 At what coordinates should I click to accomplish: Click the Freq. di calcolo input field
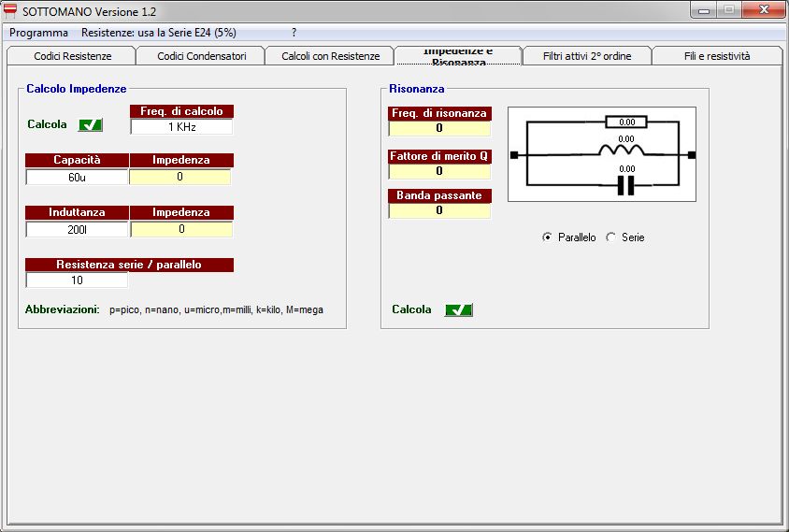point(181,127)
